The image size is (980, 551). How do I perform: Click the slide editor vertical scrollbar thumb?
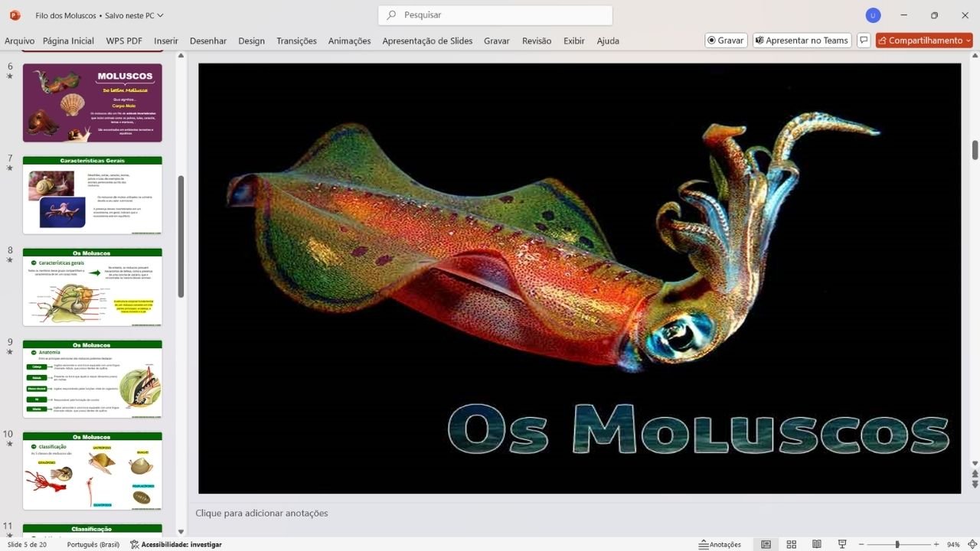[x=975, y=150]
